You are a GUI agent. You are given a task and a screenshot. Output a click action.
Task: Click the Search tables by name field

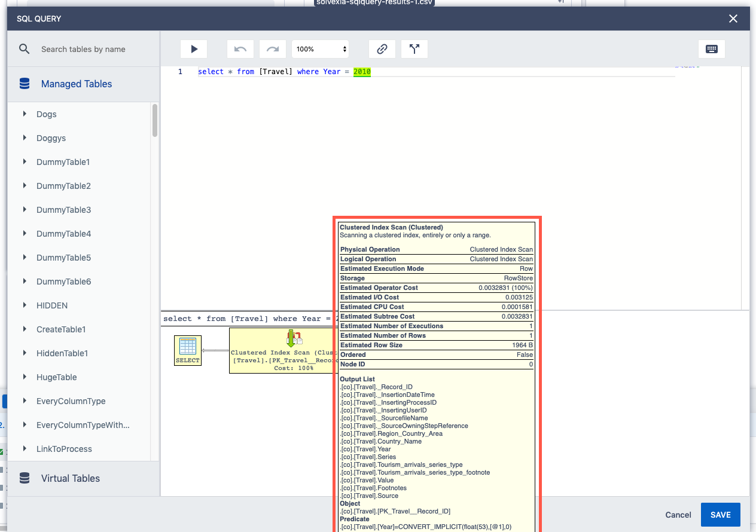tap(96, 49)
